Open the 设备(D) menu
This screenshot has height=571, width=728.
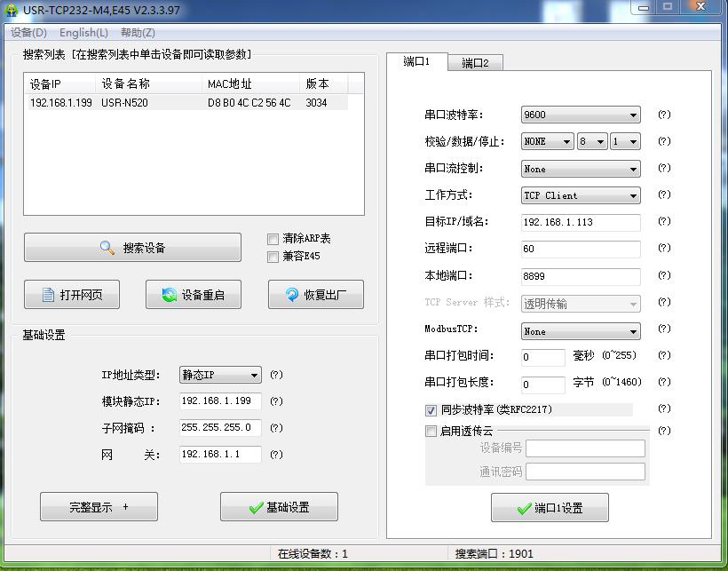click(28, 33)
